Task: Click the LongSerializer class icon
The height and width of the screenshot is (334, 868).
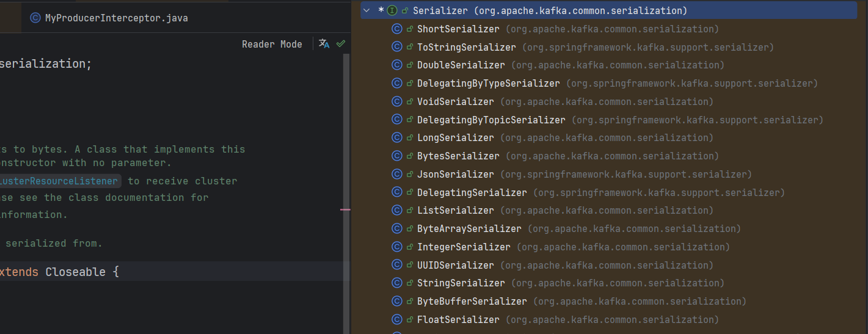Action: click(396, 137)
